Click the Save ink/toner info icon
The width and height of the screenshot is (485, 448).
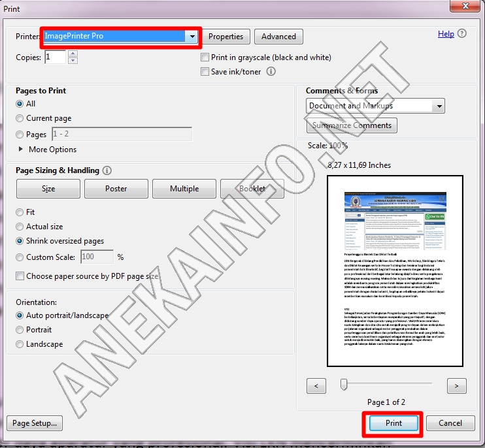(x=271, y=71)
